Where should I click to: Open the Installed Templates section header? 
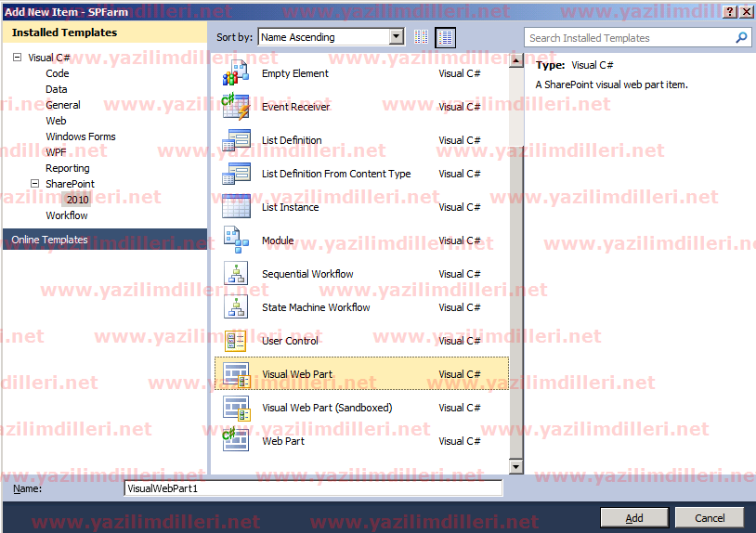pos(105,32)
